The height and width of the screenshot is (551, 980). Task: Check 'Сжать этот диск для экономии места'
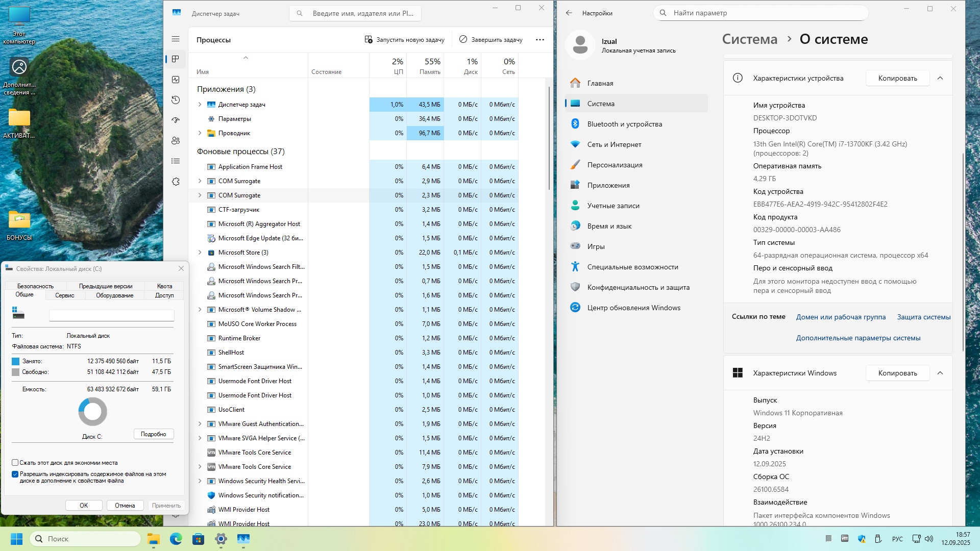pos(15,463)
